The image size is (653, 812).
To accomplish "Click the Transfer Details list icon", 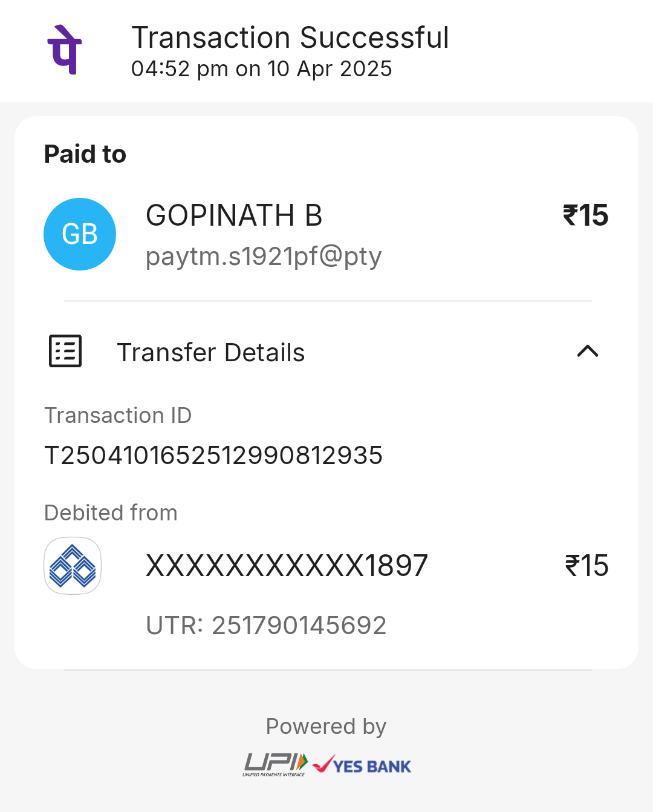I will tap(65, 351).
